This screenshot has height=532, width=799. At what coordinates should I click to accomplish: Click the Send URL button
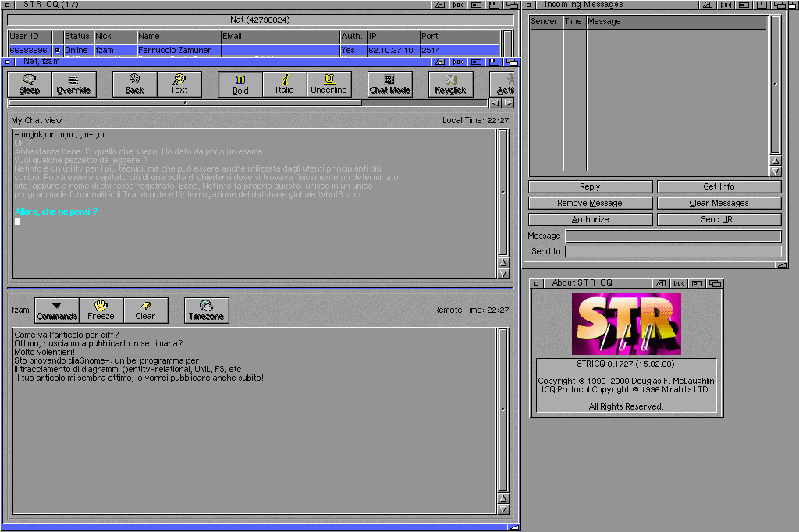click(718, 219)
